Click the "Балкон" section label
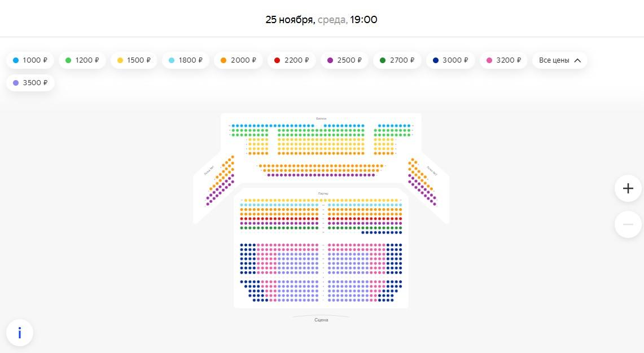The image size is (644, 353). [321, 118]
